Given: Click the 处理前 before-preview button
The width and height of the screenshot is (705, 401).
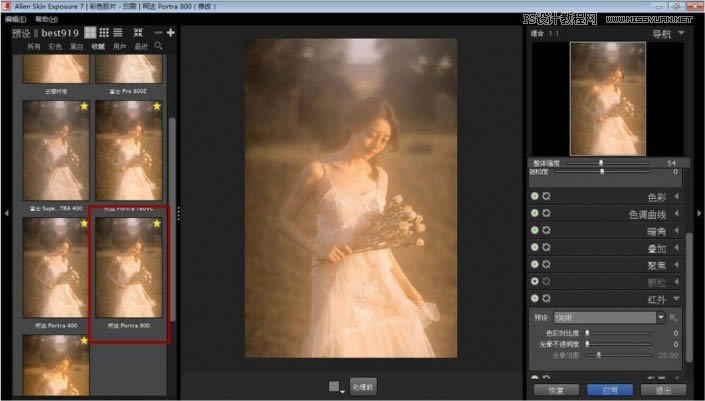Looking at the screenshot, I should coord(362,386).
